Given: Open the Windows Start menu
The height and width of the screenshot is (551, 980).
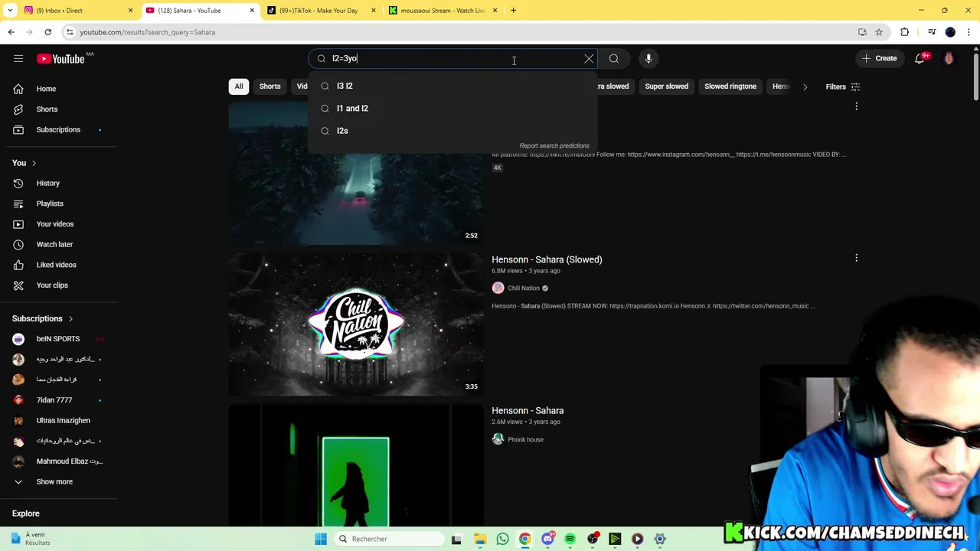Looking at the screenshot, I should tap(321, 539).
